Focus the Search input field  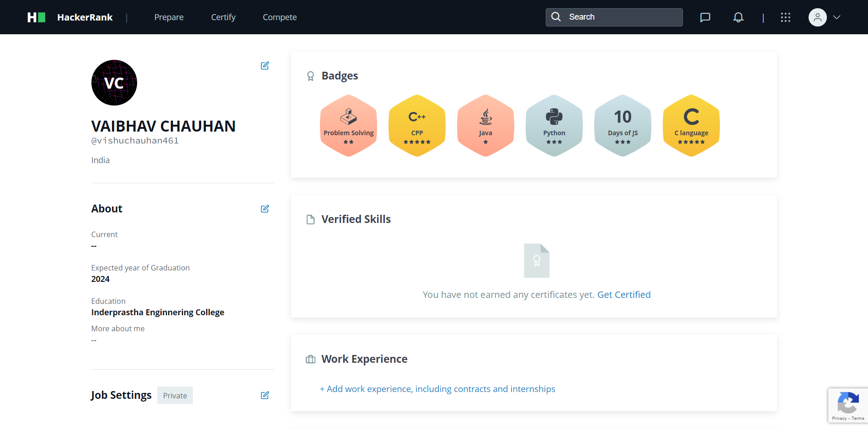click(614, 17)
